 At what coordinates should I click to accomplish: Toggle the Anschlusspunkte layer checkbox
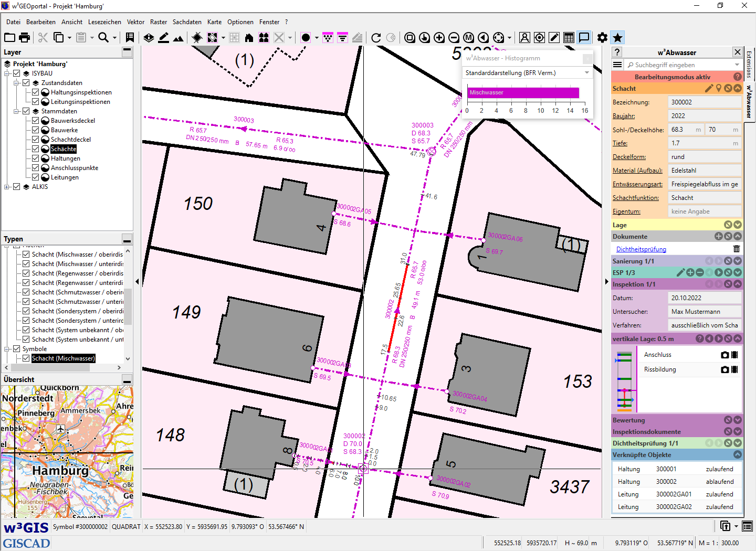(36, 168)
